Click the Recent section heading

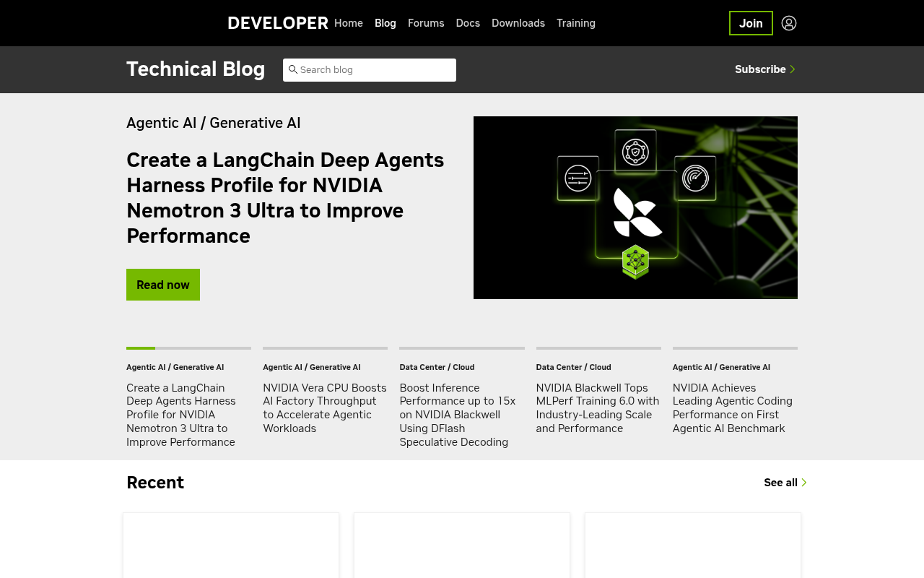click(155, 482)
